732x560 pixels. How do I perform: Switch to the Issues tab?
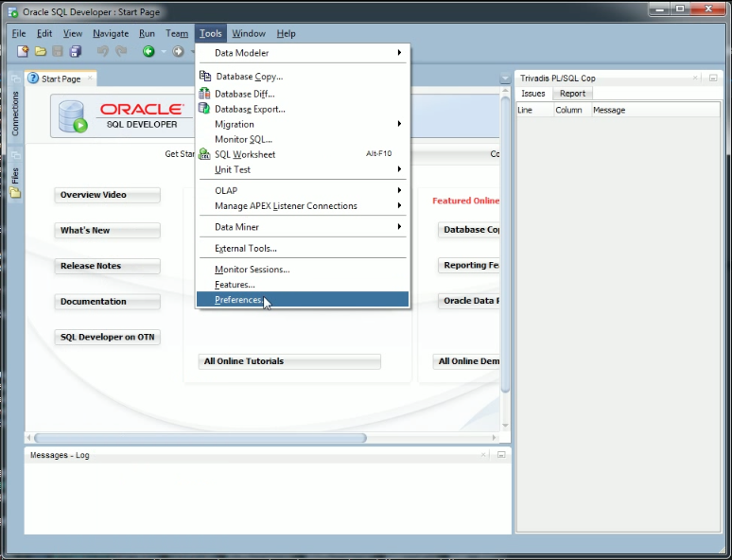tap(533, 94)
